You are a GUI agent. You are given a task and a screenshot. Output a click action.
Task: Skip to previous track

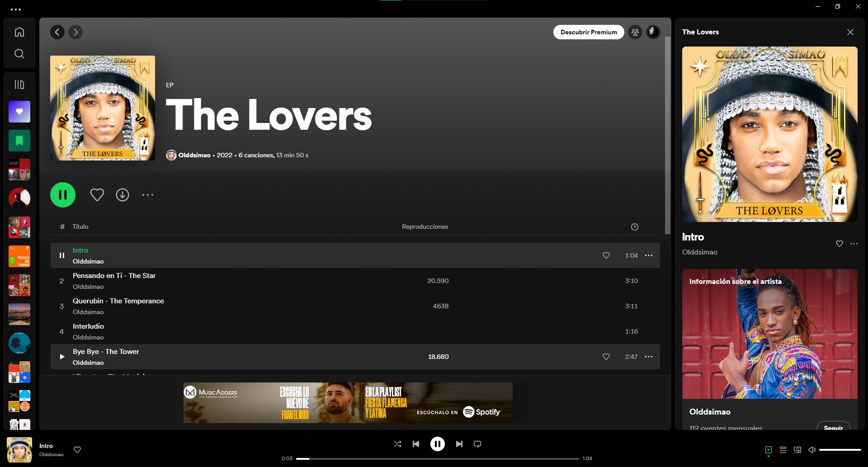coord(416,444)
